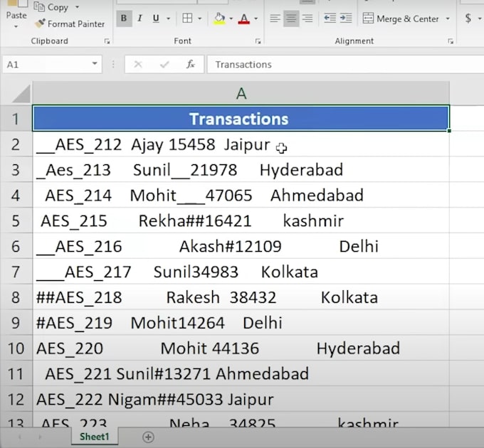Open the Borders dropdown arrow

pos(200,18)
